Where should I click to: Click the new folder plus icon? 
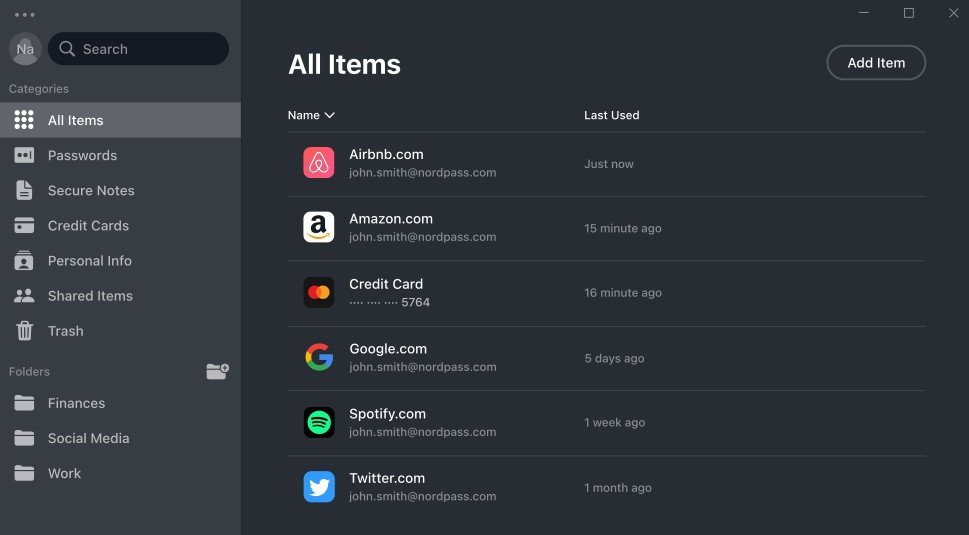(x=217, y=371)
